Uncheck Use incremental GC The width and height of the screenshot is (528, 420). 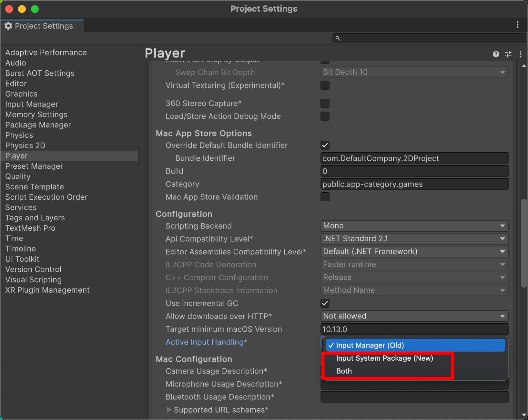coord(325,303)
